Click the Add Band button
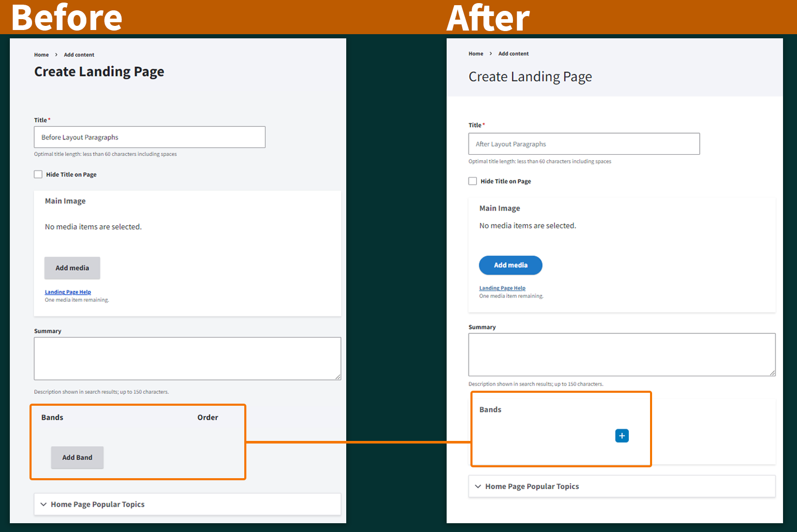 pos(77,457)
